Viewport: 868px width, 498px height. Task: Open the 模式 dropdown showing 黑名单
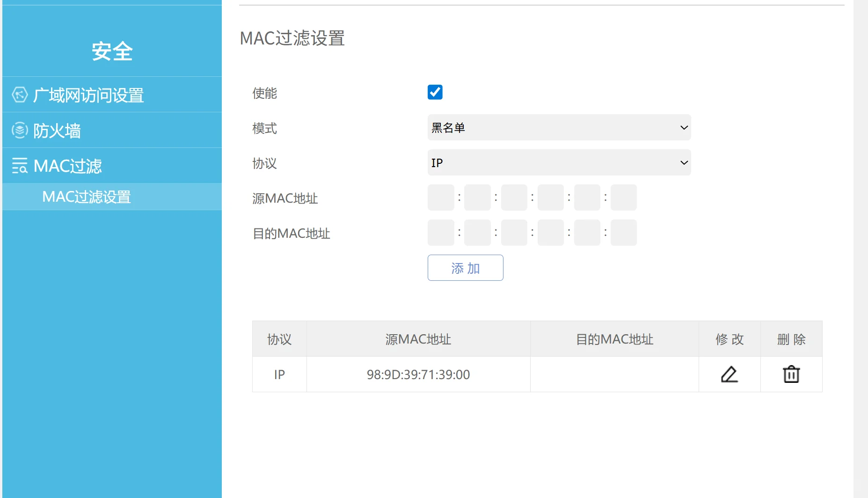point(559,127)
